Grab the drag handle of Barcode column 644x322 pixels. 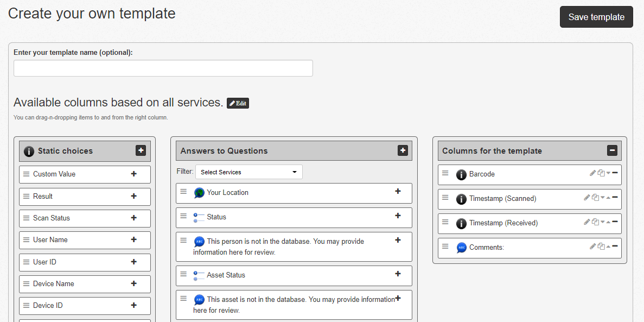[x=445, y=173]
